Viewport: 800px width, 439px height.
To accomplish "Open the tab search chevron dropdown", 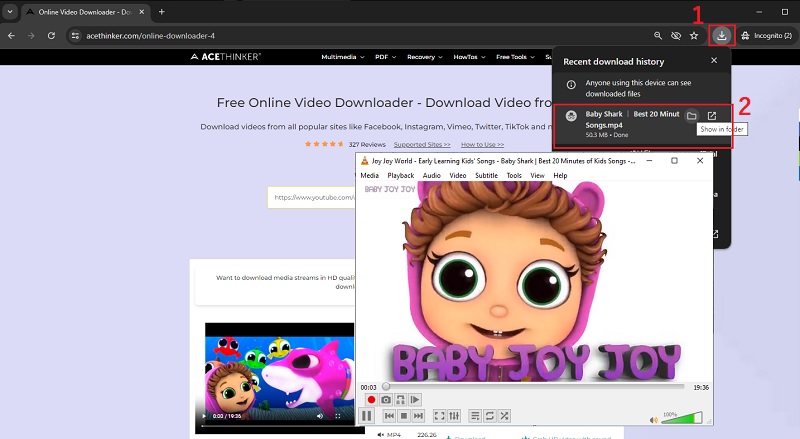I will [10, 12].
